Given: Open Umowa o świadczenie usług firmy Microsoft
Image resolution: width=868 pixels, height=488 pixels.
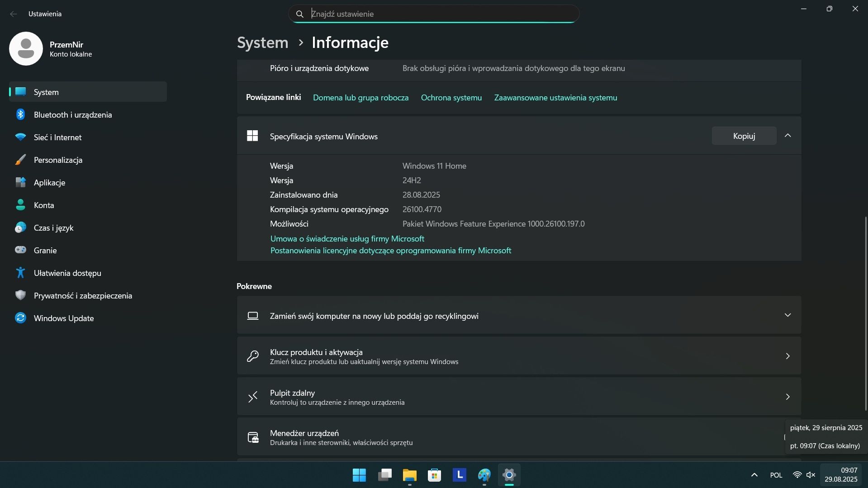Looking at the screenshot, I should (x=347, y=238).
